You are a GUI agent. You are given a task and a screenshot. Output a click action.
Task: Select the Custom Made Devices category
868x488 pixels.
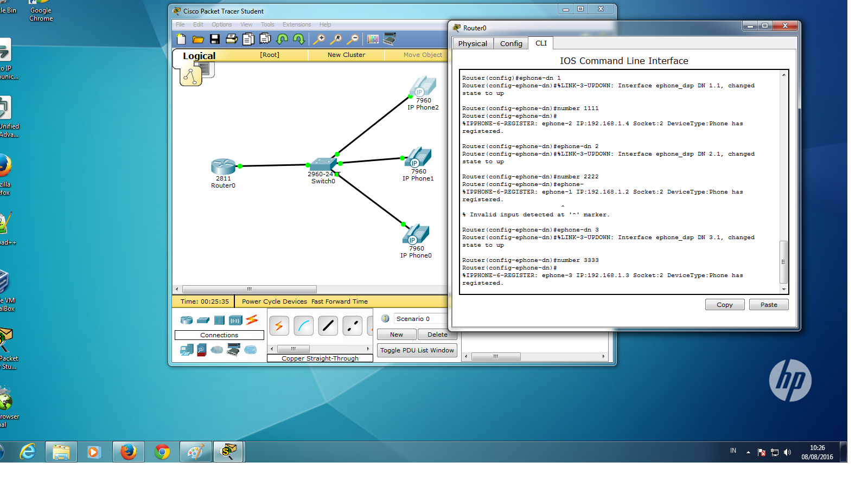234,350
